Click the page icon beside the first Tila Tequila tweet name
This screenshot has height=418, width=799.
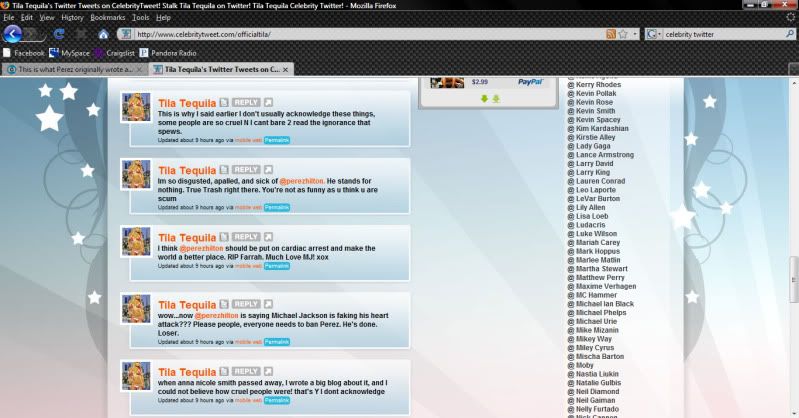[224, 103]
